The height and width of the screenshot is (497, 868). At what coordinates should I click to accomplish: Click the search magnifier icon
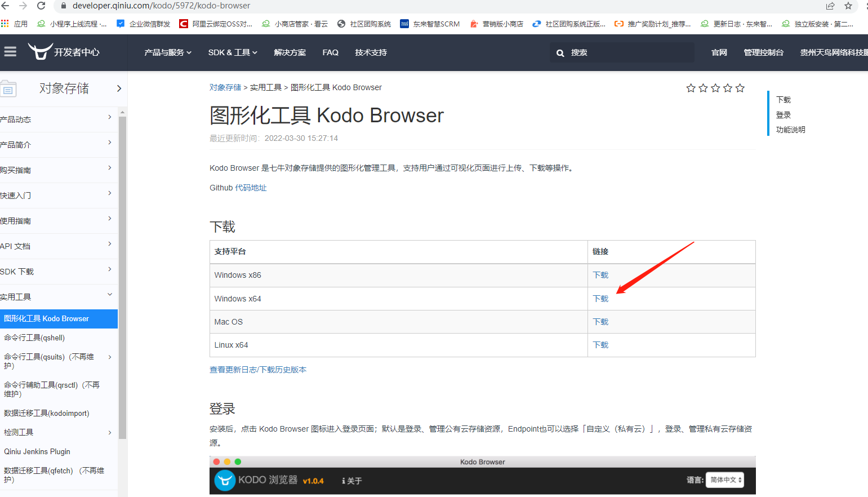[x=560, y=53]
